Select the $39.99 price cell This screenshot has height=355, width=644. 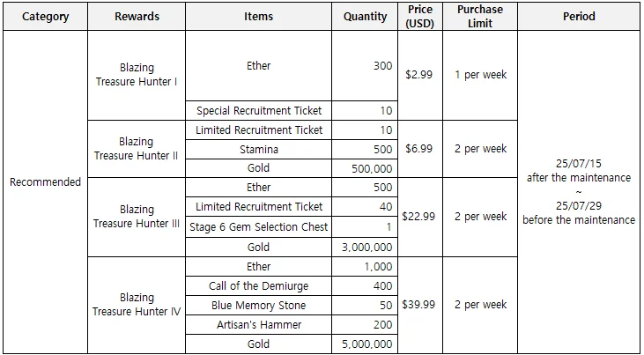pos(419,305)
